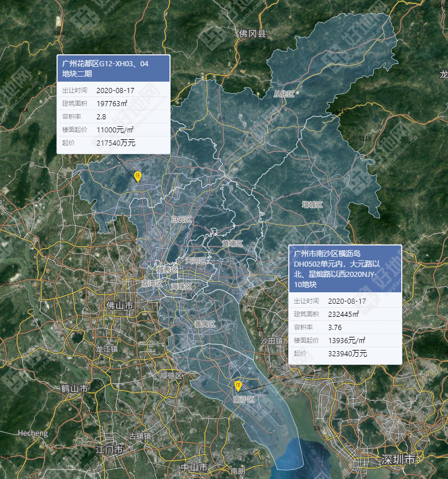Click the 323940万元 starting price value

348,354
